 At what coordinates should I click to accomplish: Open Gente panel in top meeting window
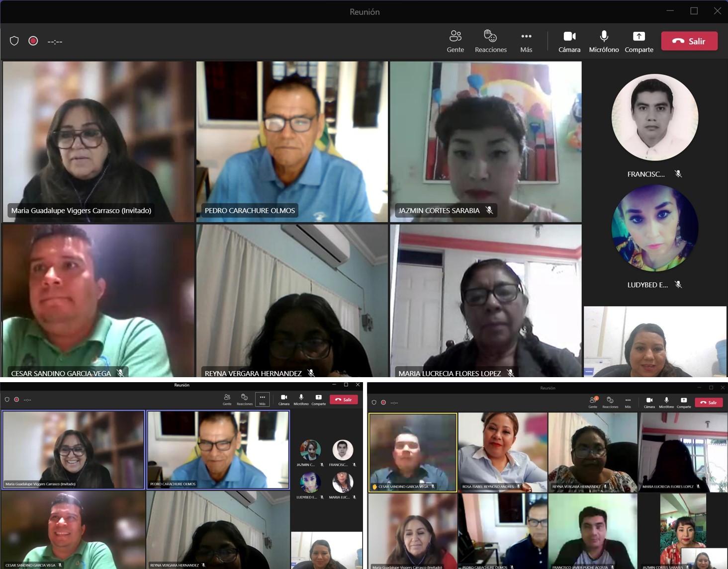pyautogui.click(x=455, y=41)
